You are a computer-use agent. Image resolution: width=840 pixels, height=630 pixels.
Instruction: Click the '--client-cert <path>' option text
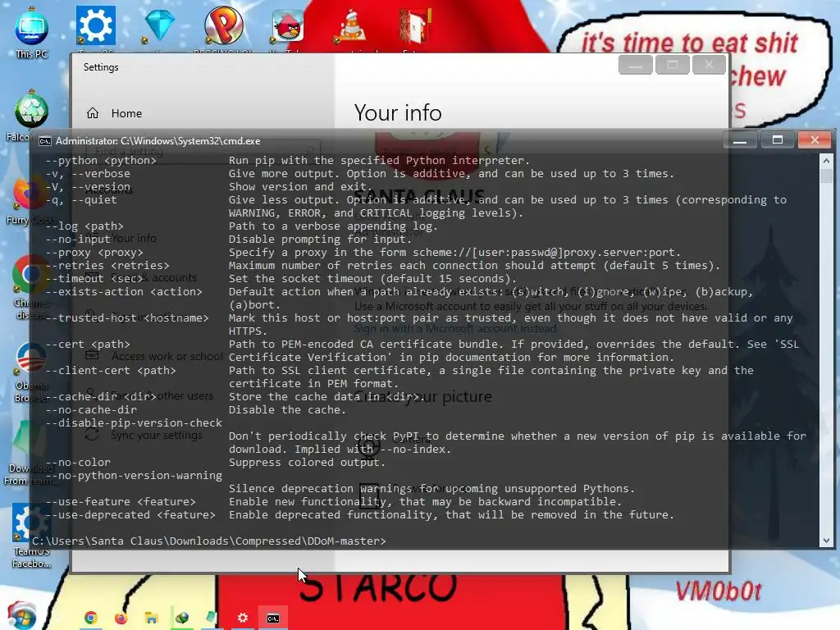(x=111, y=370)
